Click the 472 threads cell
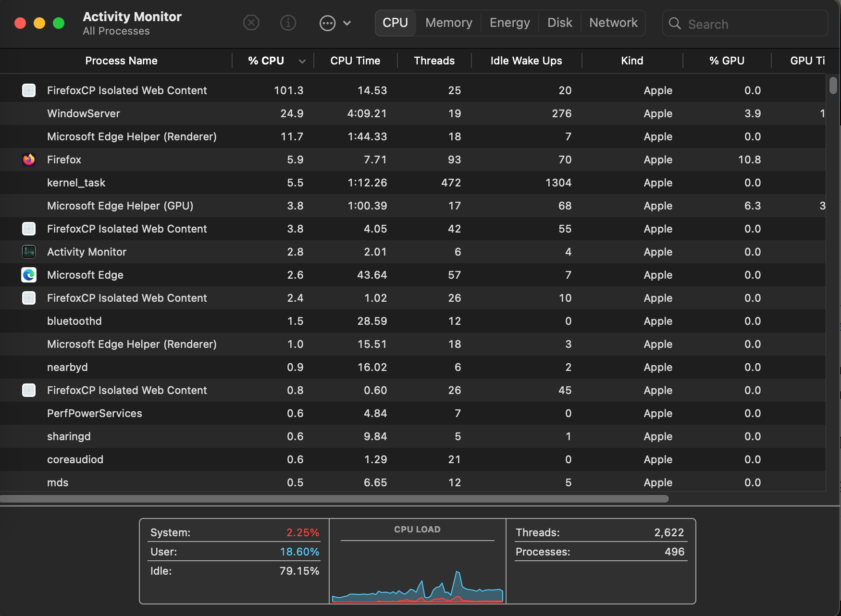The image size is (841, 616). click(x=451, y=183)
